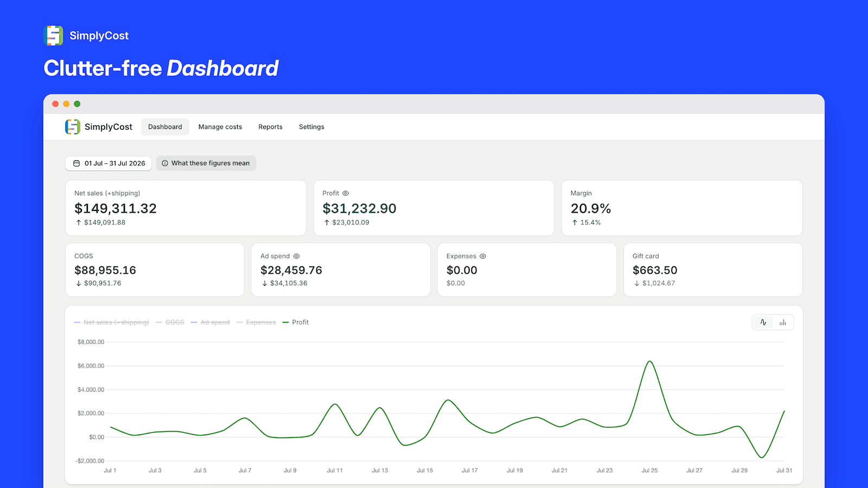Click the down arrow icon beside $1,024.67
Screen dimensions: 868x488
pos(637,283)
